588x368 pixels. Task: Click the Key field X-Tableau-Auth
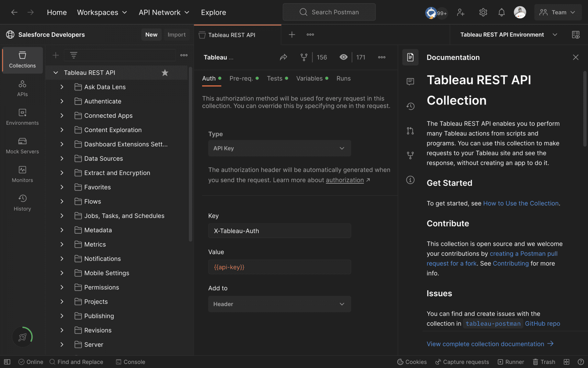[280, 231]
